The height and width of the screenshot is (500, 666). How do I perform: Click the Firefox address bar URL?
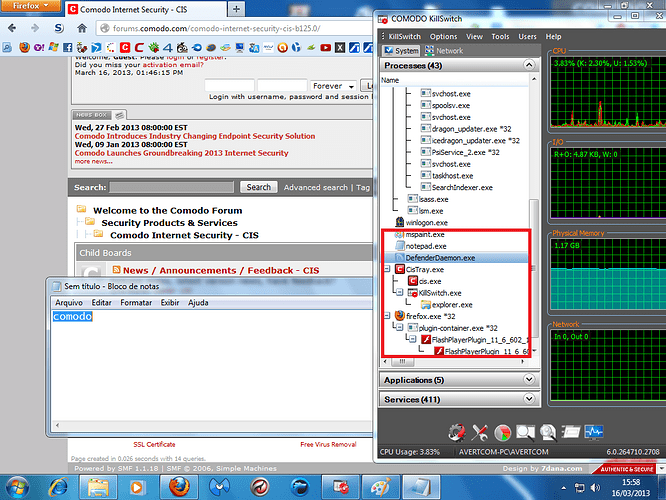click(216, 28)
